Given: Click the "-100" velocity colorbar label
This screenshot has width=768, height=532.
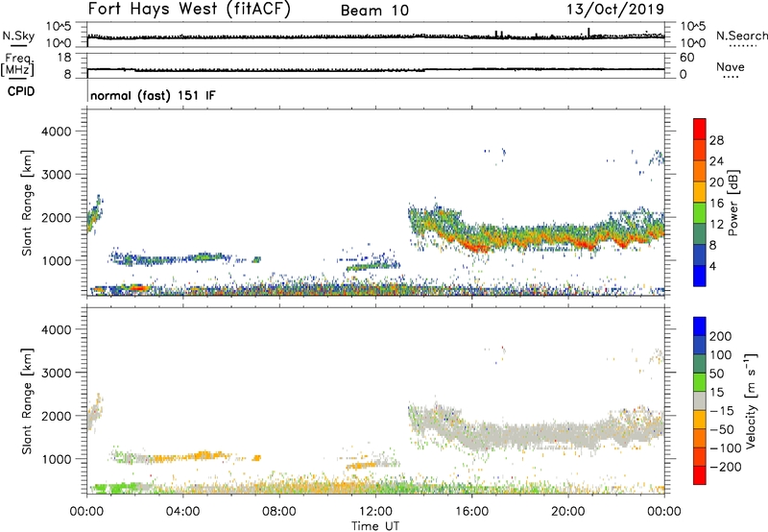Looking at the screenshot, I should (725, 447).
